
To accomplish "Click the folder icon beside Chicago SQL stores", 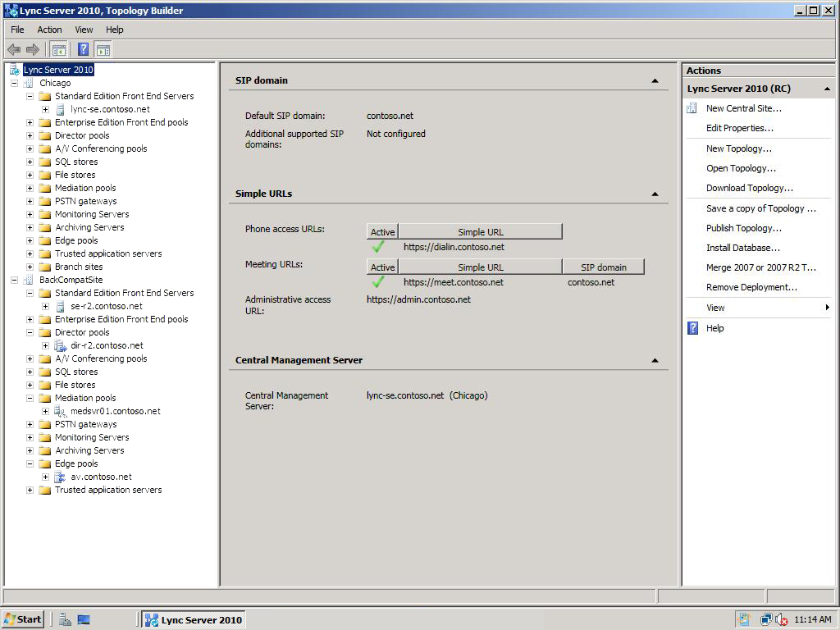I will (46, 162).
